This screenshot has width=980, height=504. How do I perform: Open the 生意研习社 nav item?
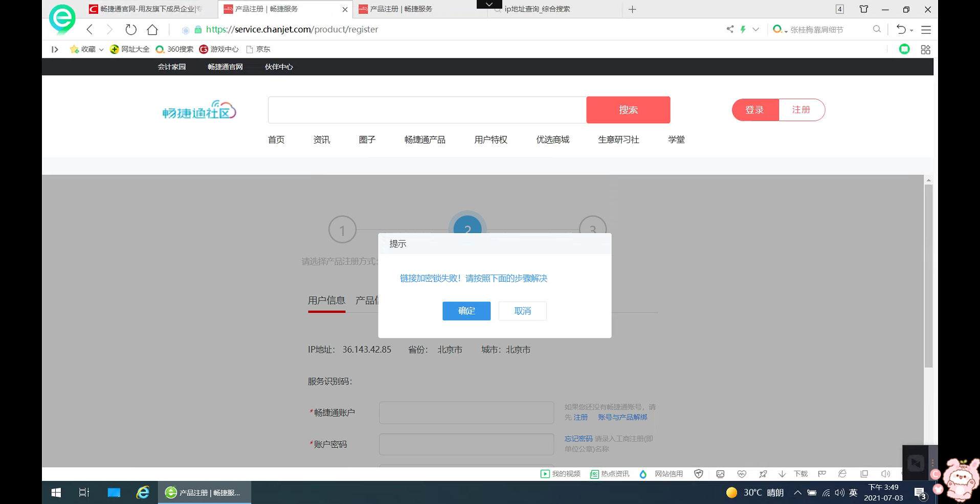pos(619,140)
